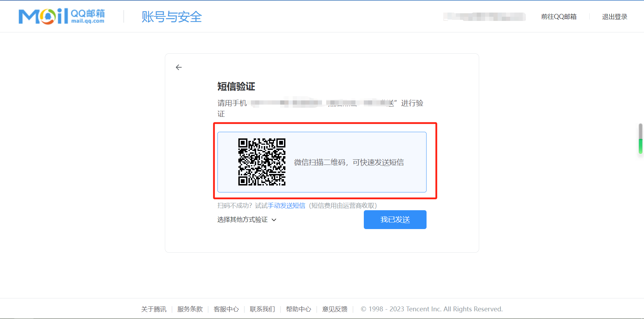Open 客服中心 footer link
This screenshot has width=644, height=319.
click(226, 309)
